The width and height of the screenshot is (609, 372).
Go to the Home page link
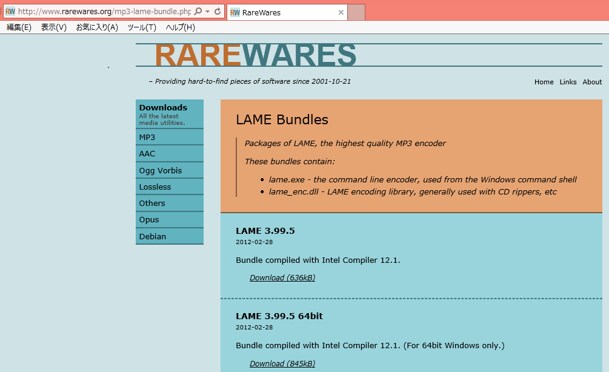tap(544, 82)
